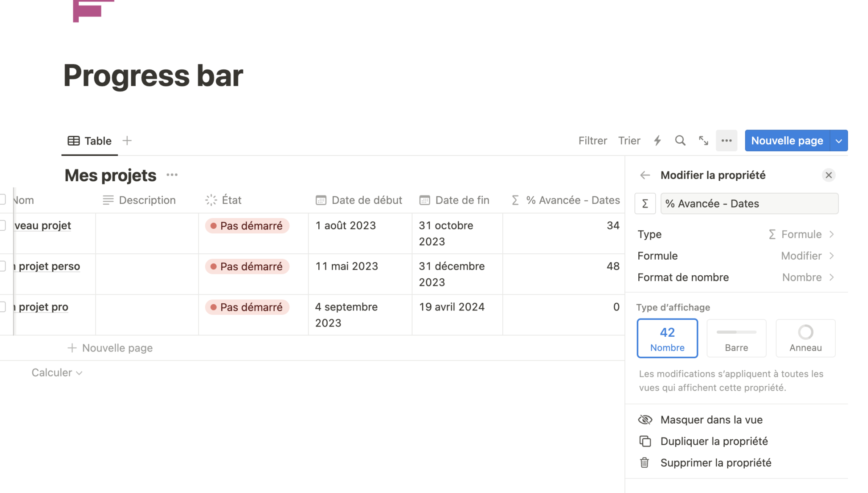Click the État column status icon
The height and width of the screenshot is (493, 868).
[211, 200]
